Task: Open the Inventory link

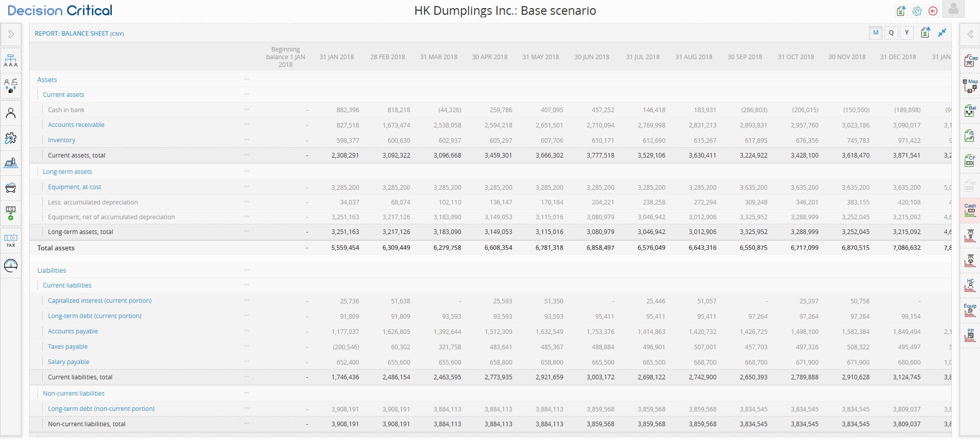Action: [61, 140]
